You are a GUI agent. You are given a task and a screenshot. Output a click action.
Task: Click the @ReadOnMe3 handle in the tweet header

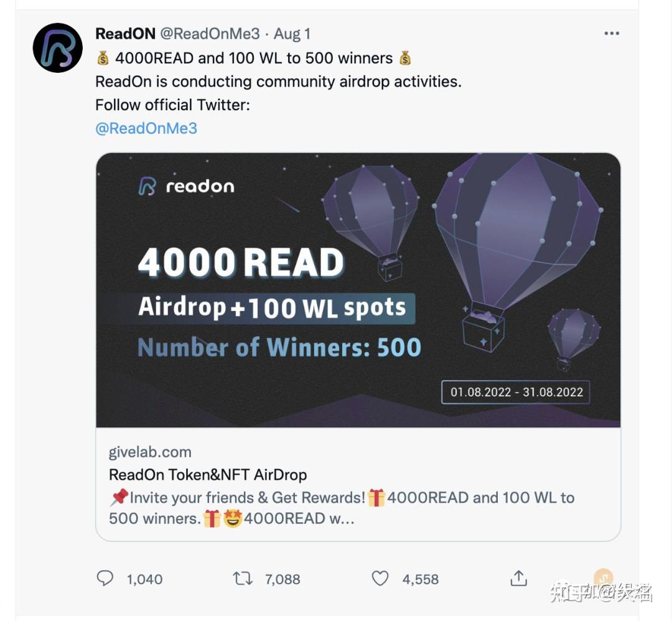pyautogui.click(x=210, y=34)
